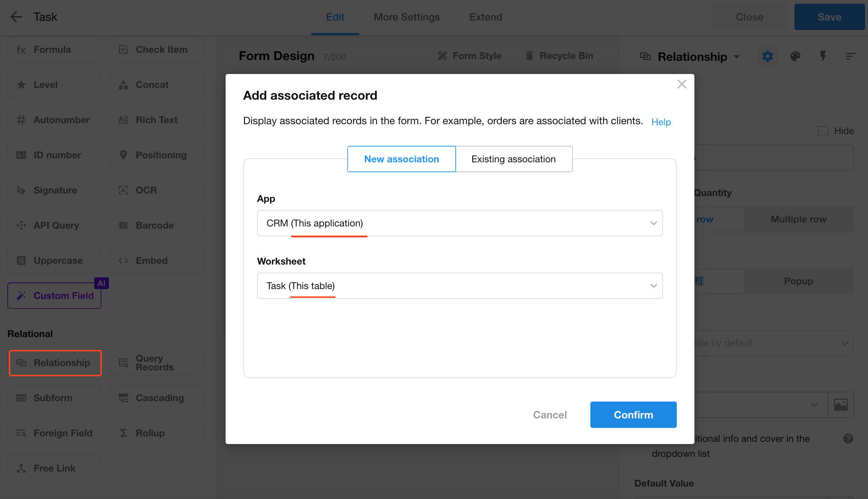868x499 pixels.
Task: Select the Popup display option
Action: (x=798, y=281)
